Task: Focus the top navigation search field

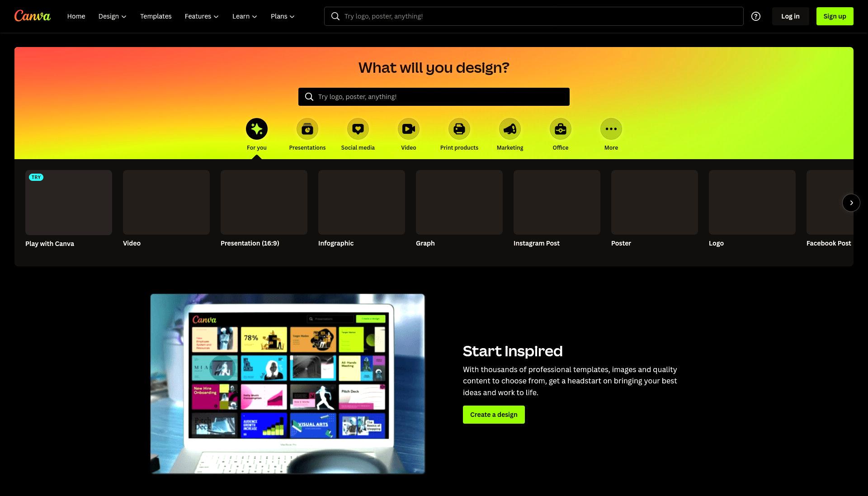Action: point(533,16)
